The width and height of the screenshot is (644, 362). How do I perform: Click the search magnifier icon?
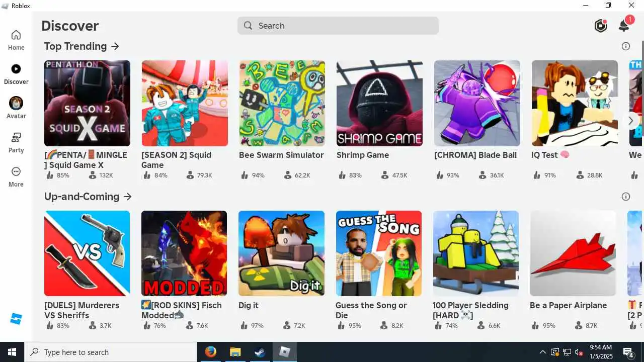[248, 26]
